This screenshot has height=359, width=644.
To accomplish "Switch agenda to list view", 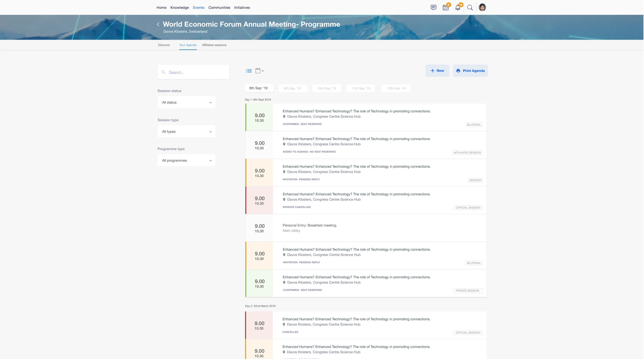I will [x=249, y=71].
